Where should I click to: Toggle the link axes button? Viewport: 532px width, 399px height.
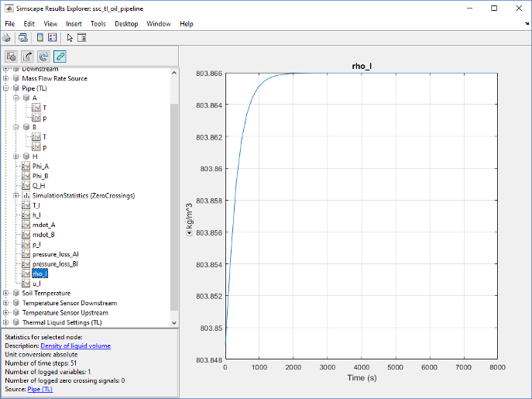click(60, 57)
